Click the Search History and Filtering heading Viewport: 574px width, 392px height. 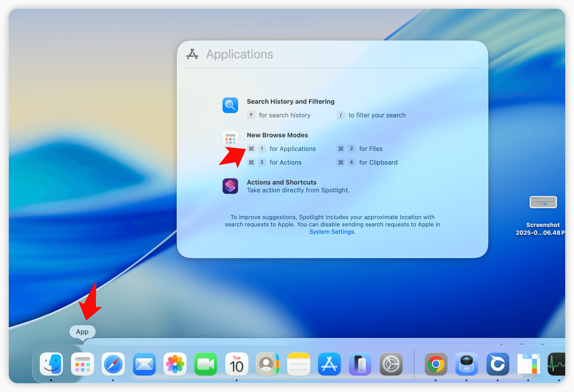[x=291, y=102]
